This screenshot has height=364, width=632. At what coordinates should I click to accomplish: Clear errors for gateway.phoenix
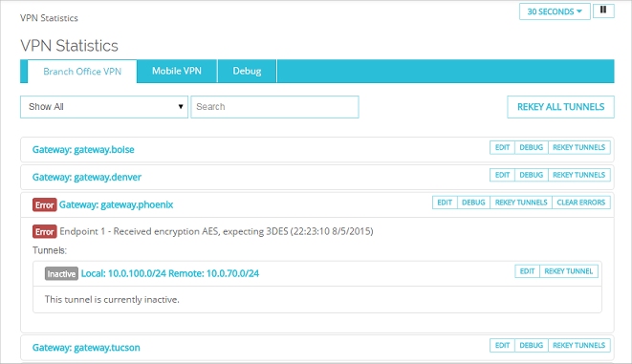pos(580,203)
